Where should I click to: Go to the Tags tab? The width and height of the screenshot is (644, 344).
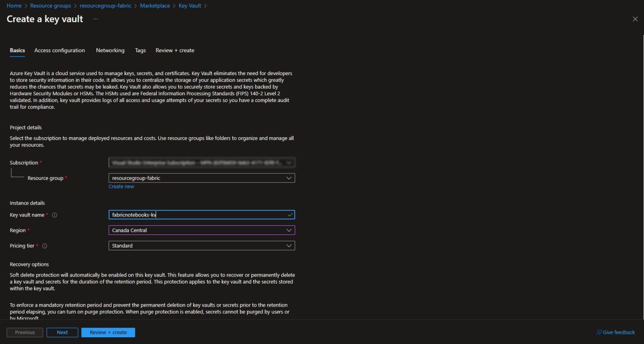coord(140,50)
